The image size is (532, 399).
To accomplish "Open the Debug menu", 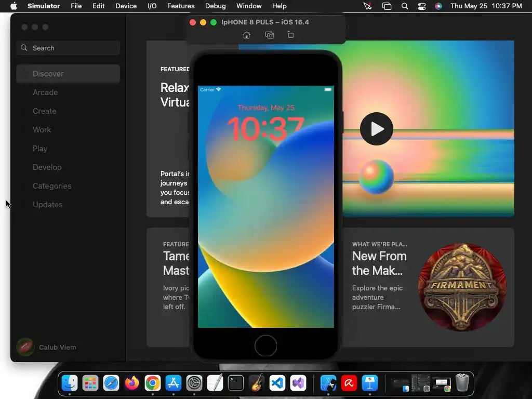I will pyautogui.click(x=216, y=6).
